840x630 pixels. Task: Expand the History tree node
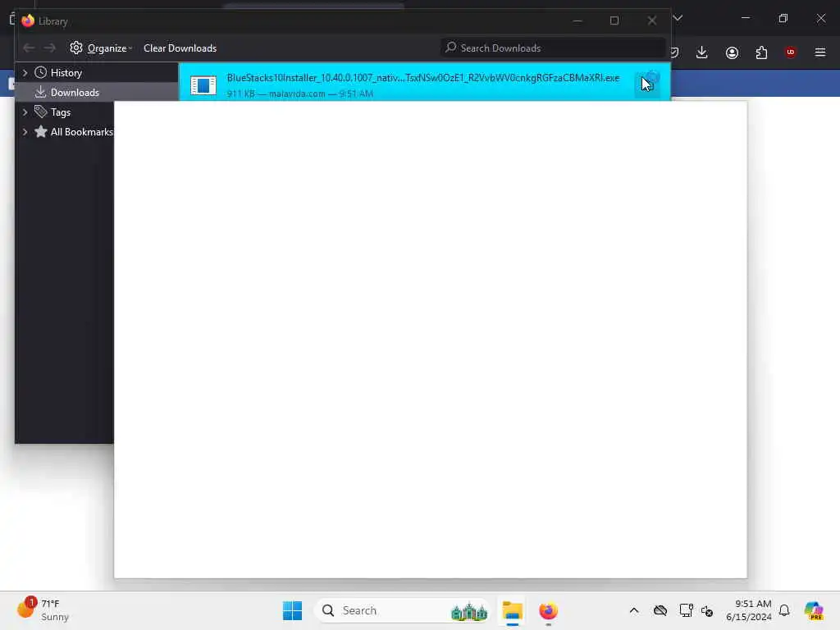point(25,72)
